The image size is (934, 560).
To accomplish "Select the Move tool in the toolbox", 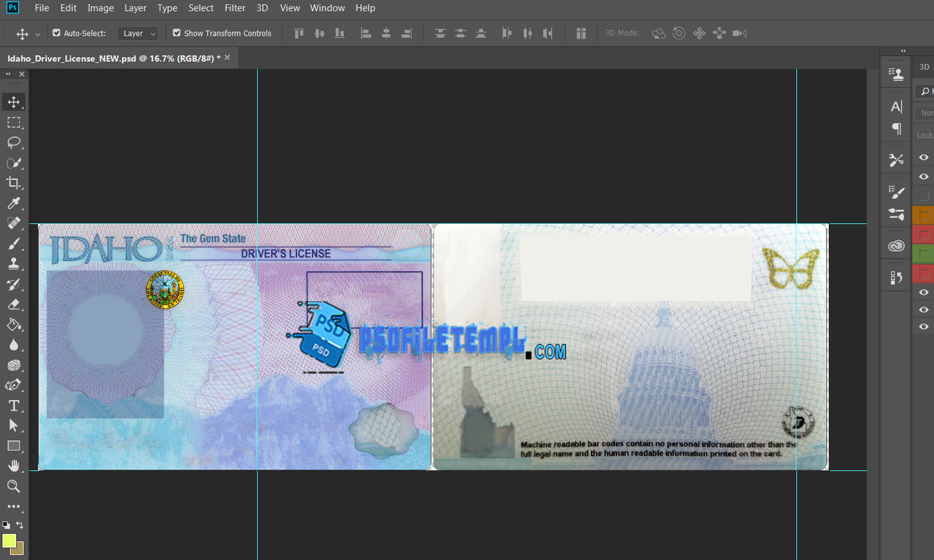I will pos(14,102).
